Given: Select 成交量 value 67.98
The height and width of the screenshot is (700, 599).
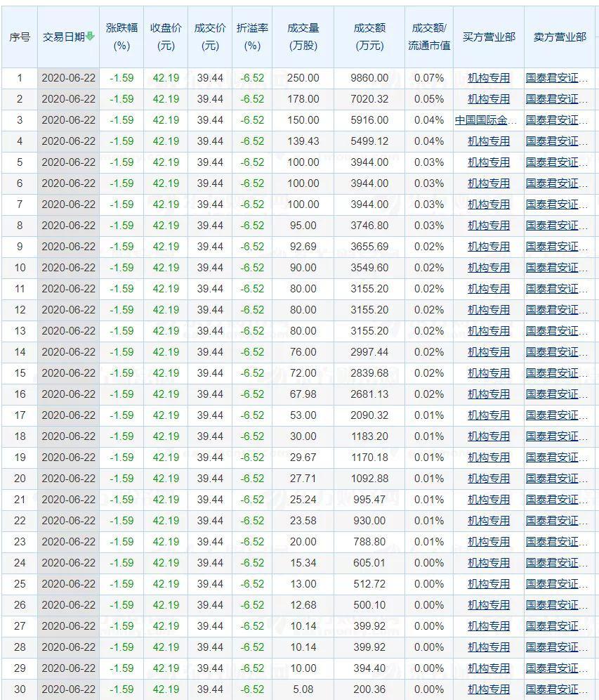Looking at the screenshot, I should click(x=303, y=395).
